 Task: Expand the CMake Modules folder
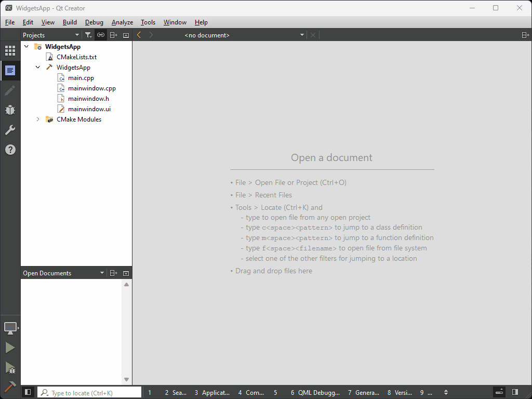click(38, 119)
